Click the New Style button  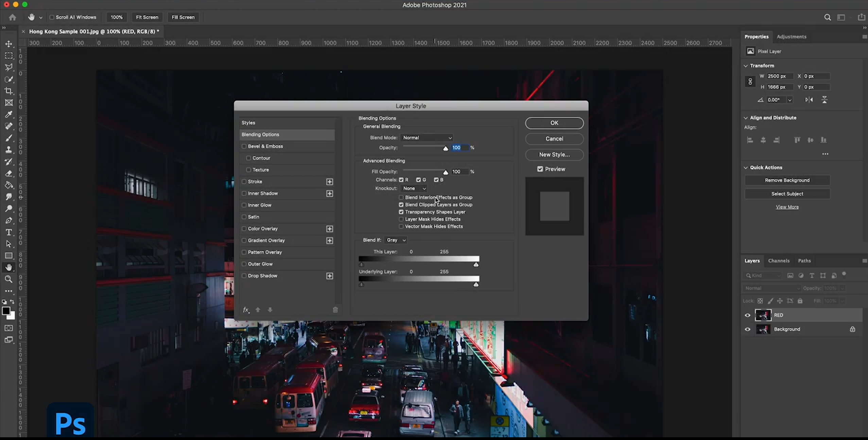point(554,154)
